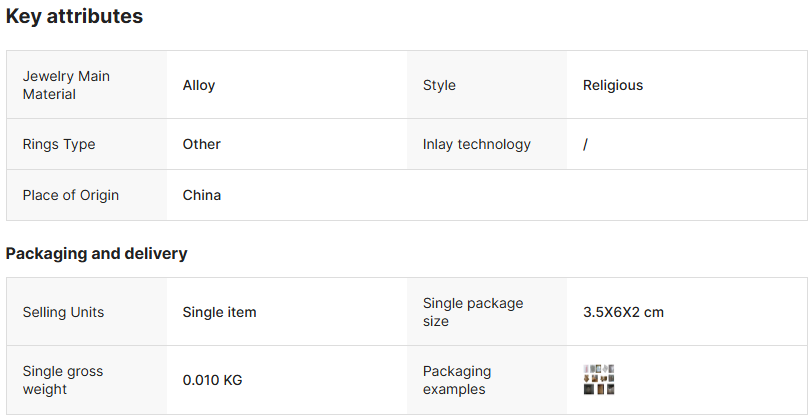Select the Single package size label
This screenshot has width=812, height=419.
coord(473,312)
